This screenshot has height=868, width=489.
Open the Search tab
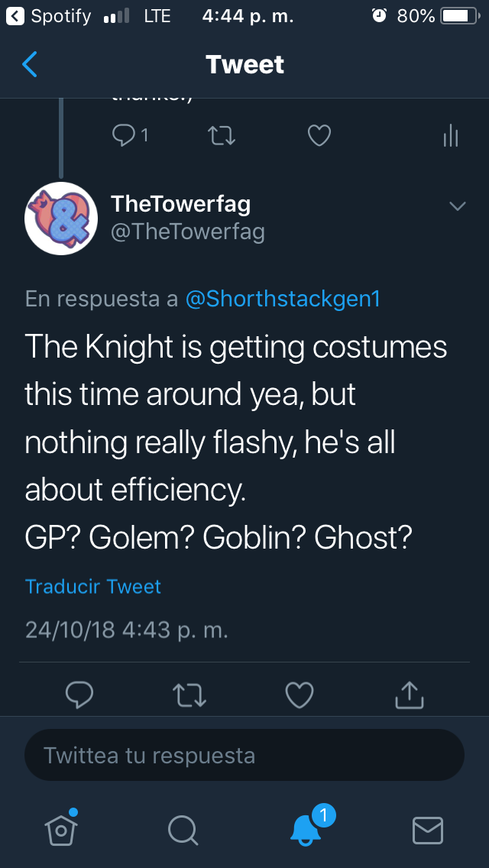pyautogui.click(x=183, y=829)
